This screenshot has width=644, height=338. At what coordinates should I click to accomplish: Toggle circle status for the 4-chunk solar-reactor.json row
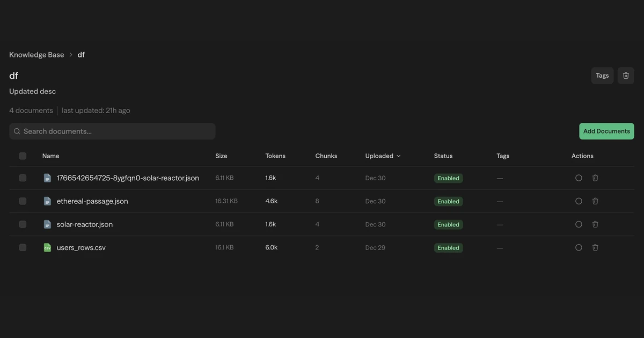[579, 224]
